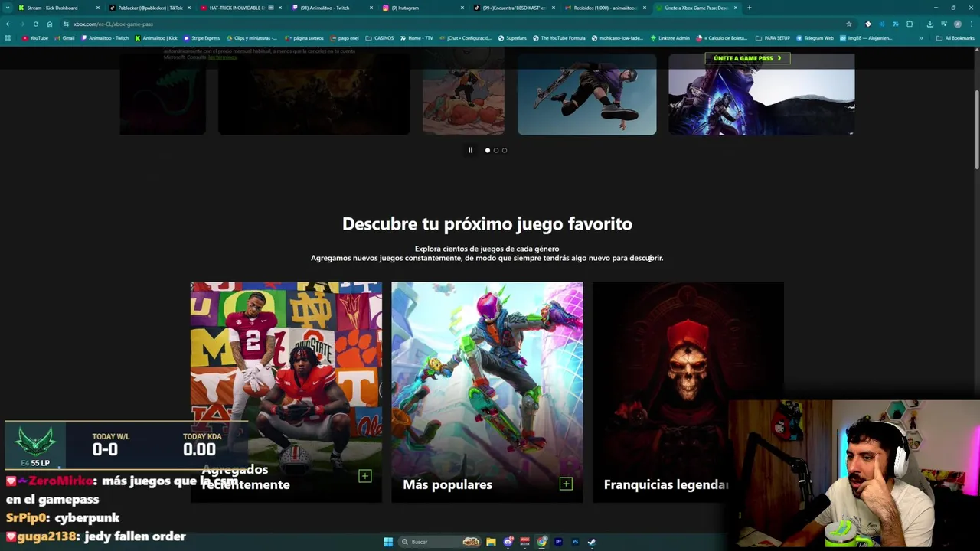
Task: Open the Animalitoo - Twitch bookmark
Action: [x=106, y=38]
